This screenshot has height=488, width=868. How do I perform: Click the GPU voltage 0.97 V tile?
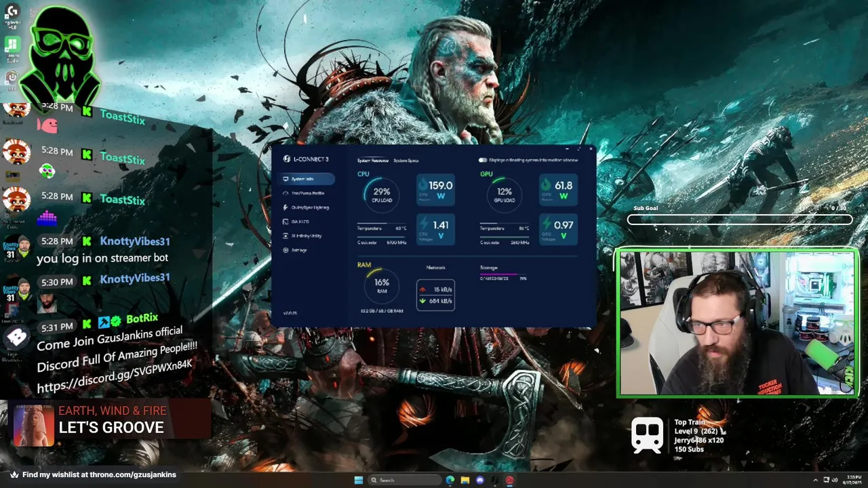coord(558,229)
